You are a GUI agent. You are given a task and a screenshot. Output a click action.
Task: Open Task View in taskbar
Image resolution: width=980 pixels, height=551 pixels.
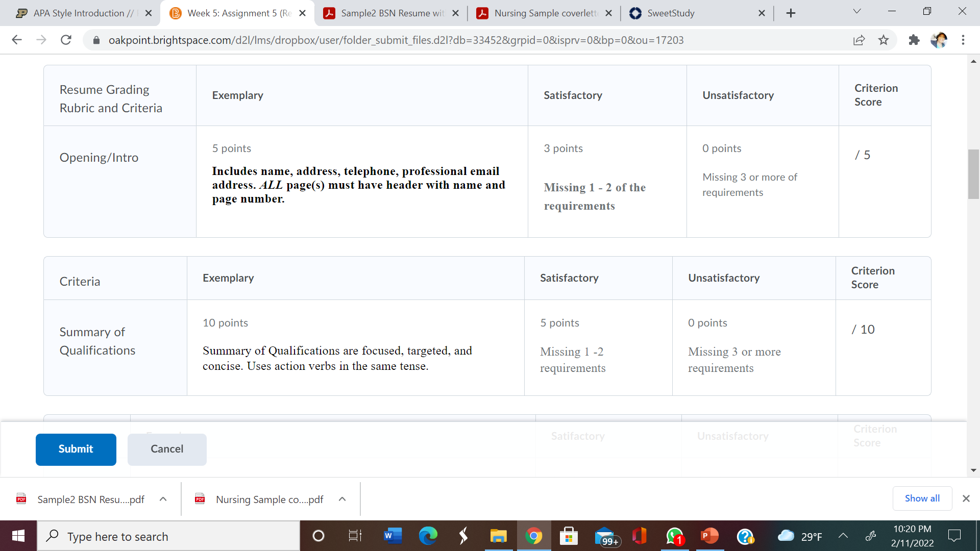coord(355,536)
